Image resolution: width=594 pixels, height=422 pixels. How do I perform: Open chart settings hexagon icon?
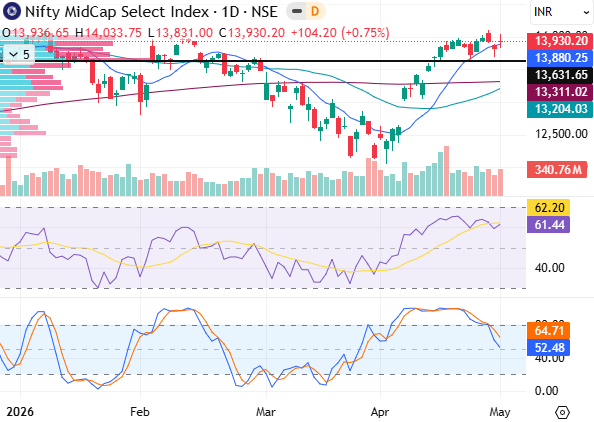coord(563,412)
